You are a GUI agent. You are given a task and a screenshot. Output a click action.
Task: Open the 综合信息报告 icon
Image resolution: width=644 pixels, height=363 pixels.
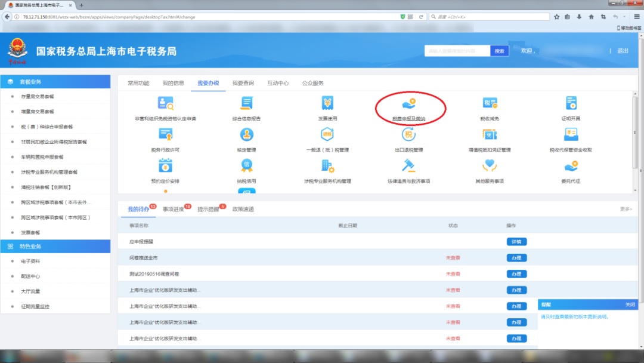click(x=246, y=104)
